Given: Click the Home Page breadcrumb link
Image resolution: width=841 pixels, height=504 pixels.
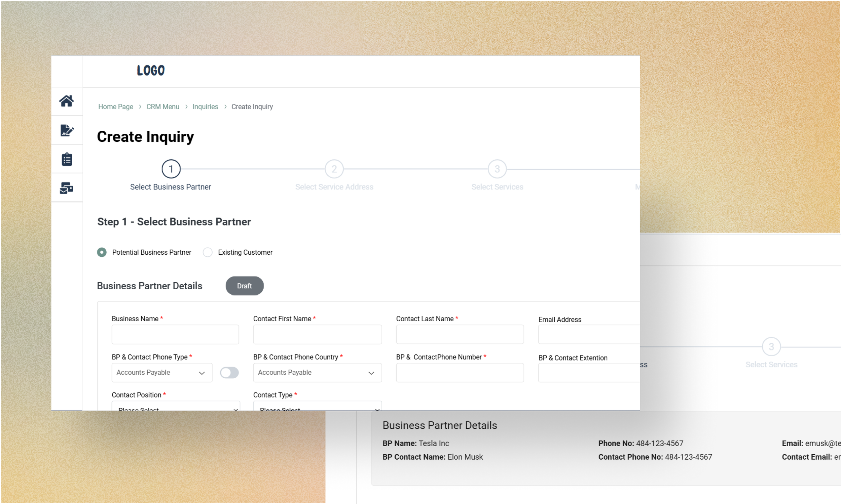Looking at the screenshot, I should click(x=116, y=107).
